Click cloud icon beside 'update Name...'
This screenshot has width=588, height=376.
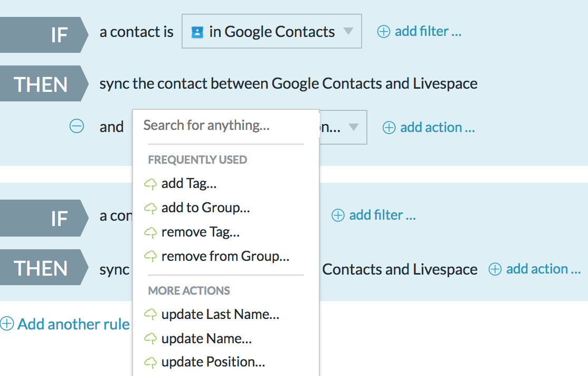coord(150,339)
